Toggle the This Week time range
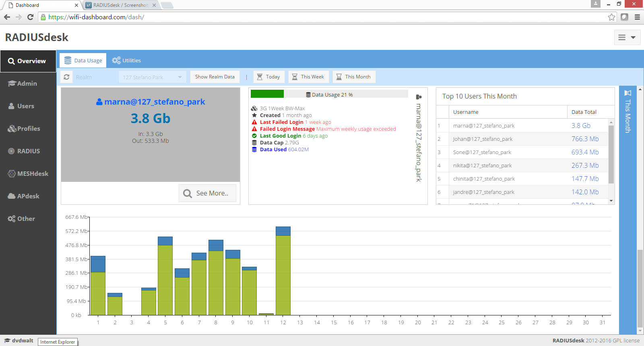Viewport: 644px width, 346px height. click(x=308, y=77)
